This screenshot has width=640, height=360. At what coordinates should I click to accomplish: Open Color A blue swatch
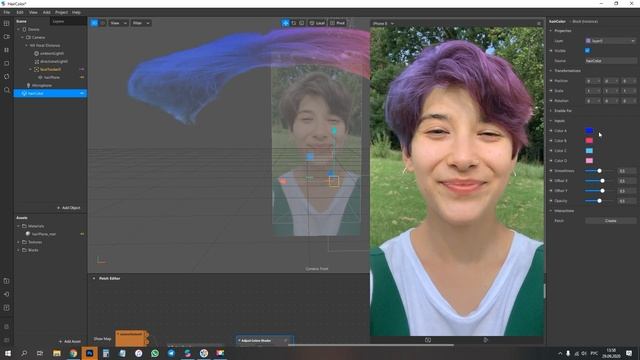[x=589, y=131]
